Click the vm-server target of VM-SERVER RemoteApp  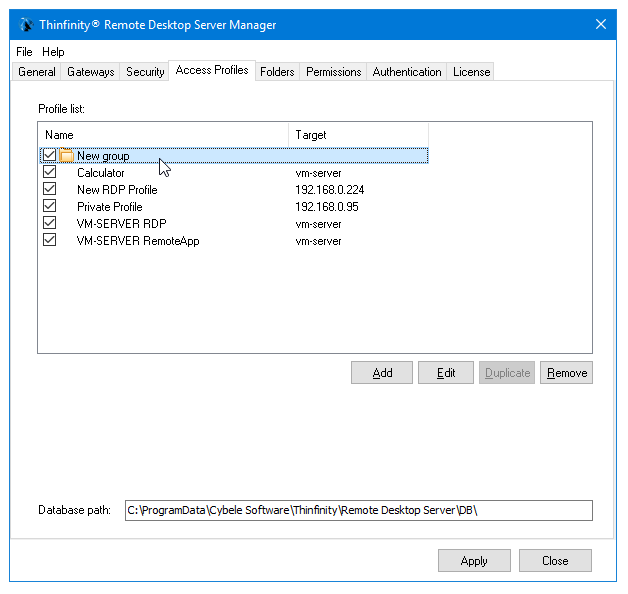[x=318, y=241]
